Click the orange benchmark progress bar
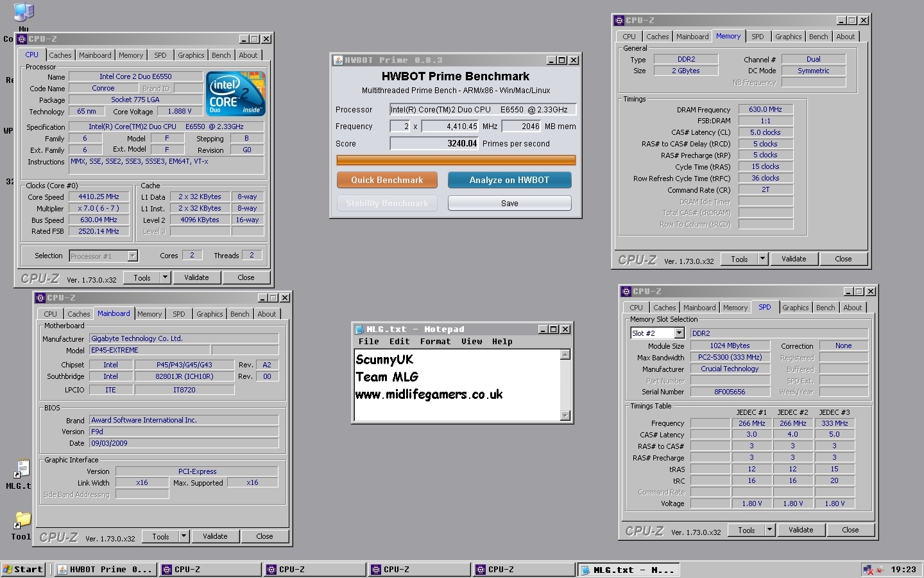Viewport: 924px width, 578px height. tap(456, 160)
